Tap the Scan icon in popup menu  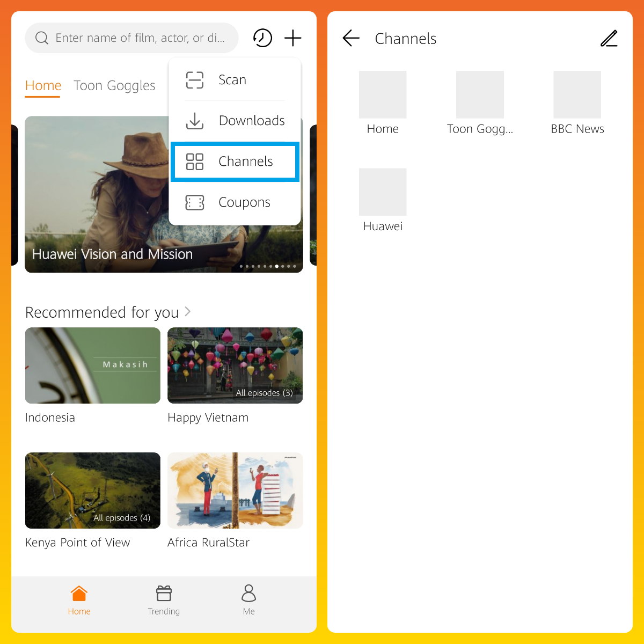tap(195, 80)
